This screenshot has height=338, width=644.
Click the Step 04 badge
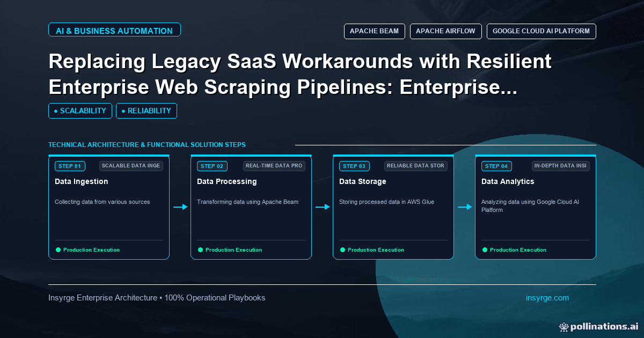pyautogui.click(x=496, y=166)
